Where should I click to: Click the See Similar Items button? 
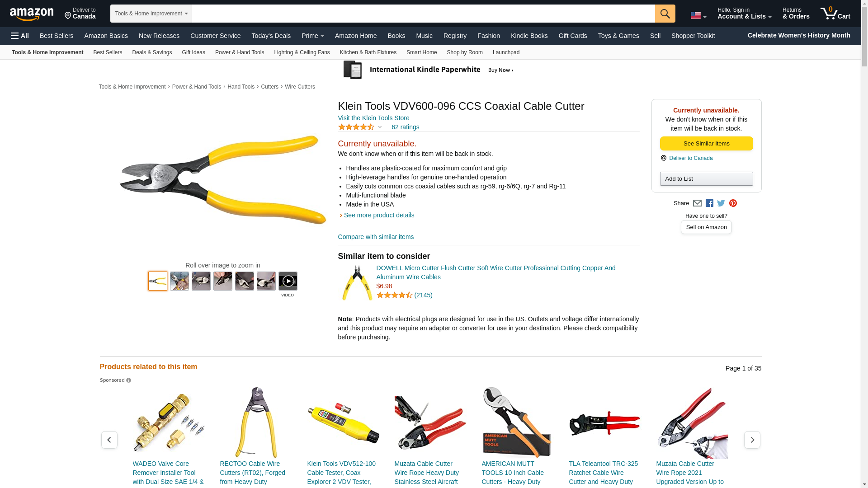point(706,144)
